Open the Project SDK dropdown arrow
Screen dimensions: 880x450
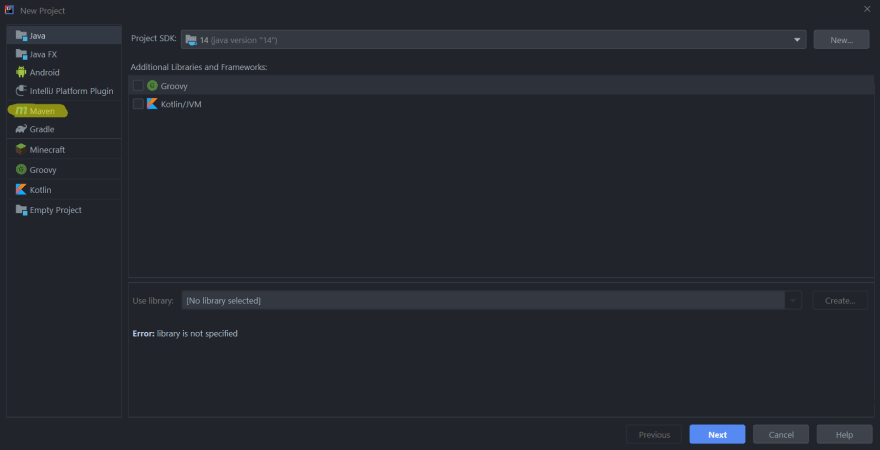click(797, 40)
